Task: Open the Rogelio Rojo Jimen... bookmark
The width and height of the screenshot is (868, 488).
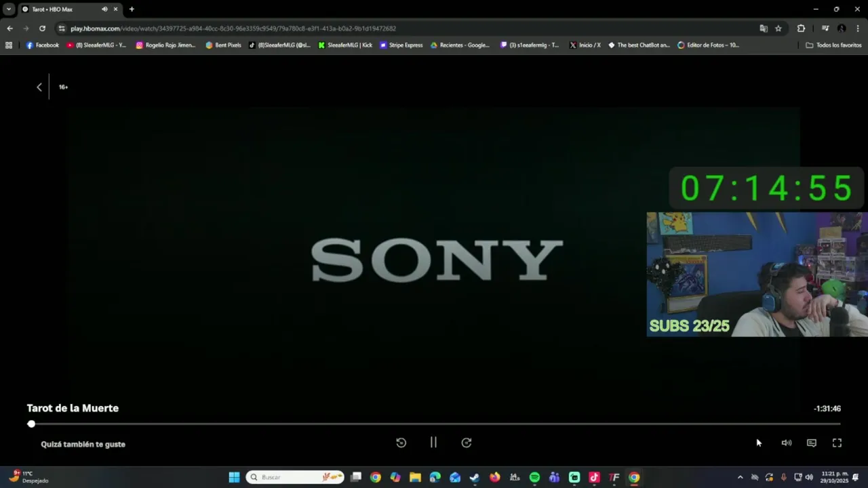Action: 165,45
